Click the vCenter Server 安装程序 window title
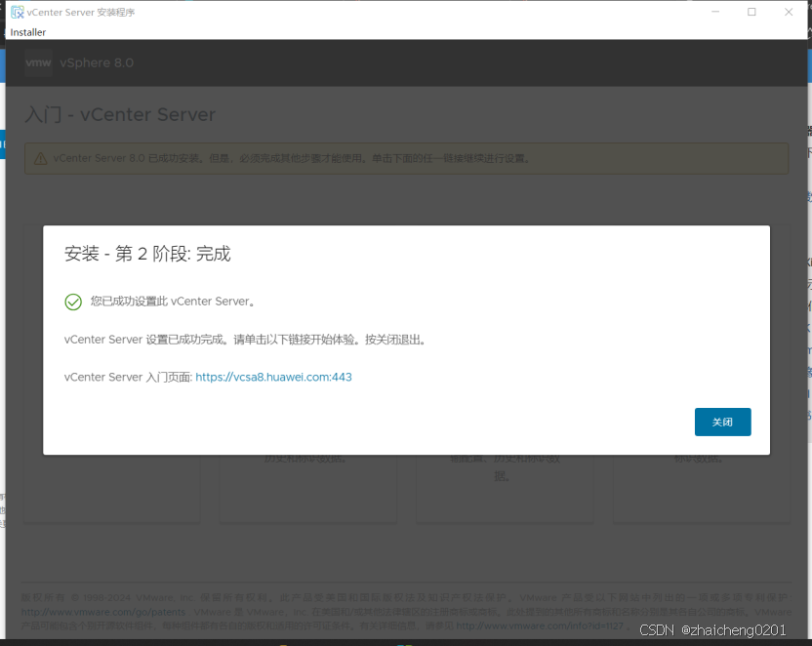Image resolution: width=812 pixels, height=646 pixels. (81, 13)
